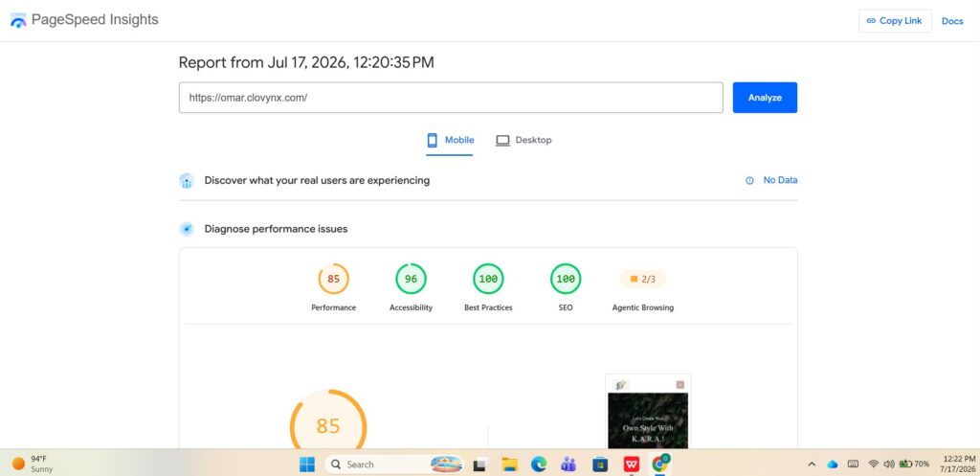Image resolution: width=980 pixels, height=476 pixels.
Task: Click the Performance label text
Action: click(x=334, y=307)
